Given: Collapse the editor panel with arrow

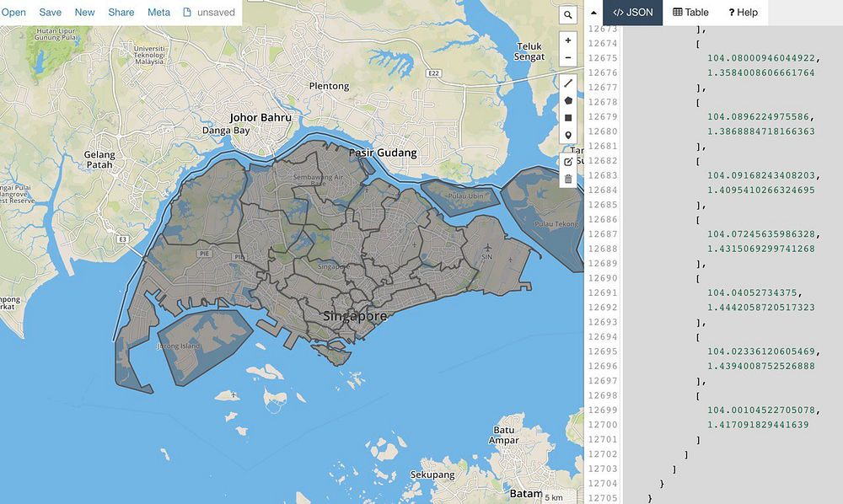Looking at the screenshot, I should (593, 13).
